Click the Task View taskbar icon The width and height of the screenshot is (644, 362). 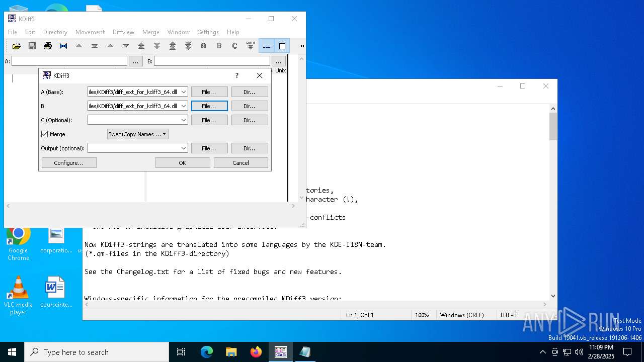point(181,352)
